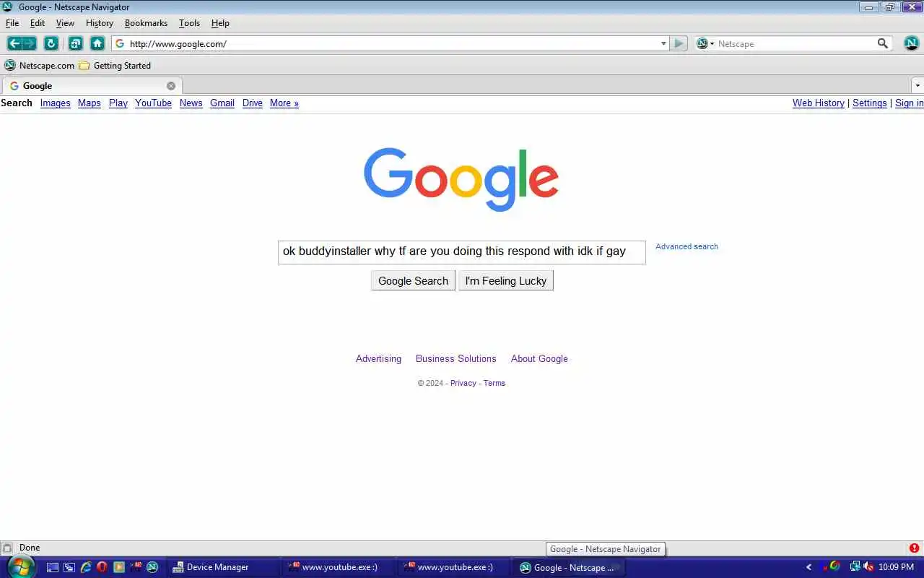Click the Google favicon in address bar
Viewport: 924px width, 578px height.
[120, 43]
